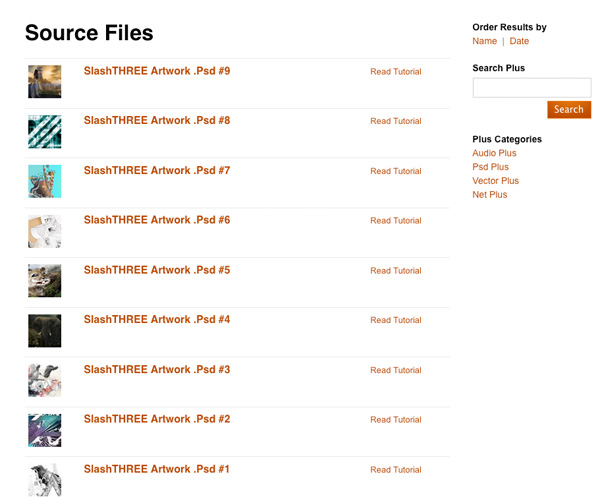Read Tutorial for Artwork .Psd #2

click(x=396, y=419)
